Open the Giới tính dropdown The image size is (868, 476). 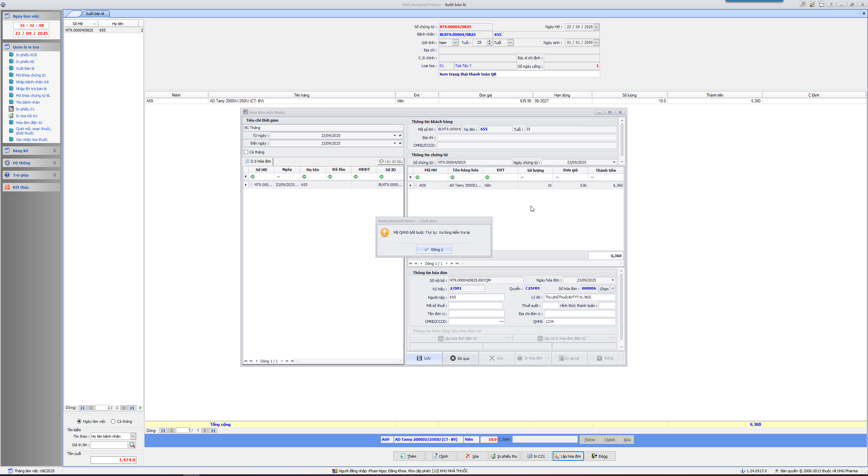click(x=455, y=43)
